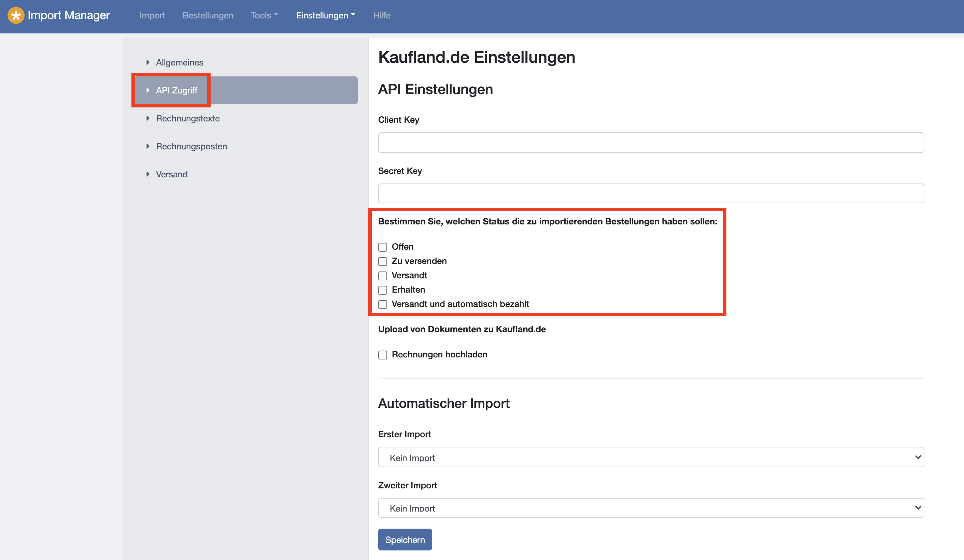Click the arrow next to Rechnungstexte
964x560 pixels.
tap(148, 118)
